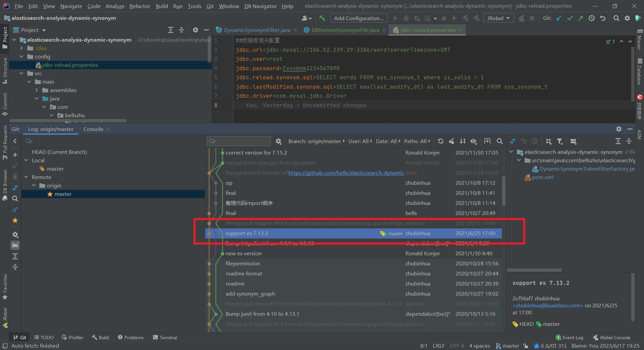Collapse the config folder in Project tree
This screenshot has height=350, width=644.
[21, 56]
